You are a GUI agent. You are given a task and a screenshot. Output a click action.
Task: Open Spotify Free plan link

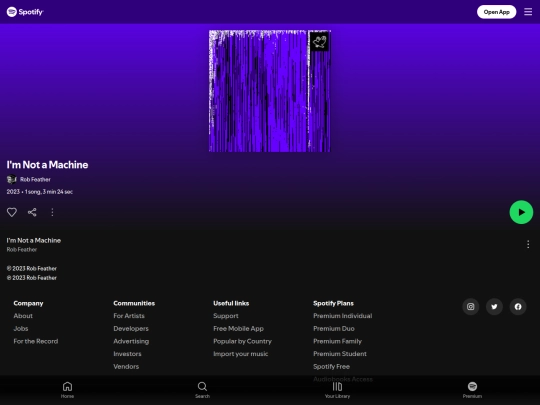point(331,366)
